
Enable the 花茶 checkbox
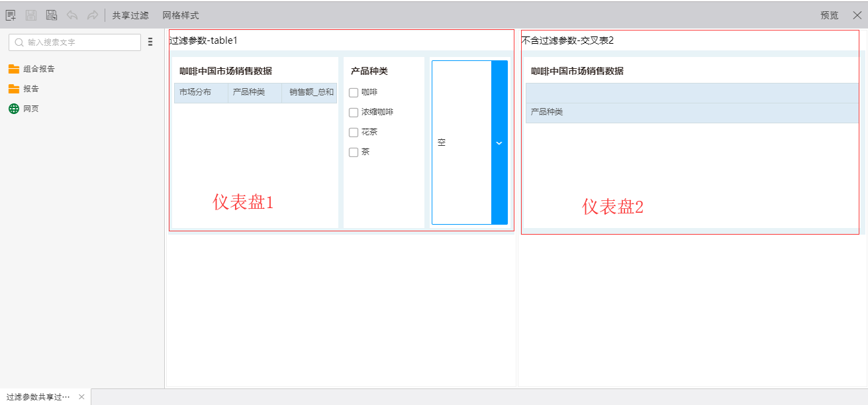354,133
